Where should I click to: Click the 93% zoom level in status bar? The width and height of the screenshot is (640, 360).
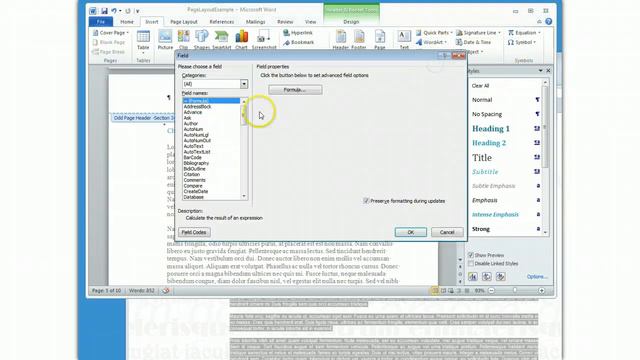(x=480, y=291)
